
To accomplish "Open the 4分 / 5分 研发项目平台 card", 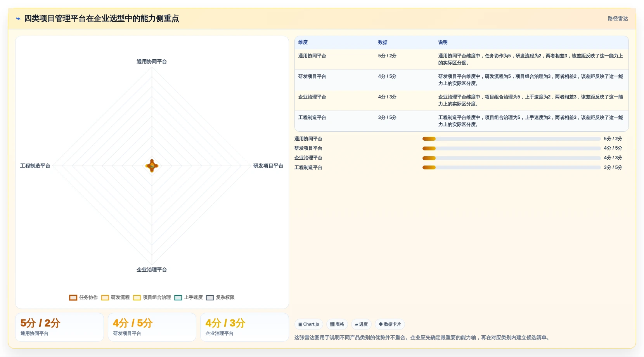I will click(152, 327).
